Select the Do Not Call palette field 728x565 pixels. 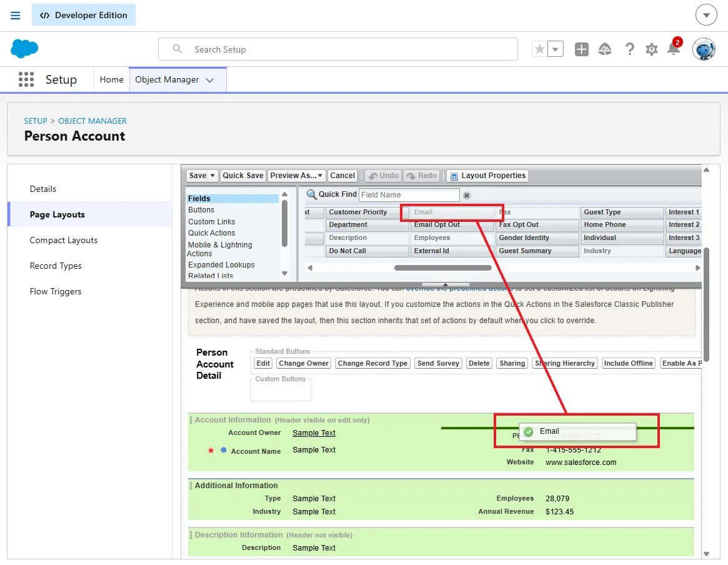click(x=367, y=251)
